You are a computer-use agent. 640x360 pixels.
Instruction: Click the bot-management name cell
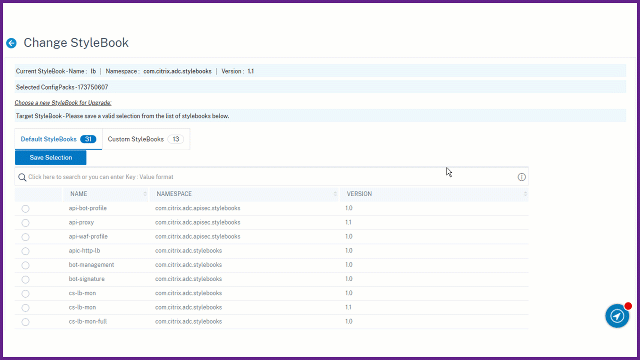point(91,265)
